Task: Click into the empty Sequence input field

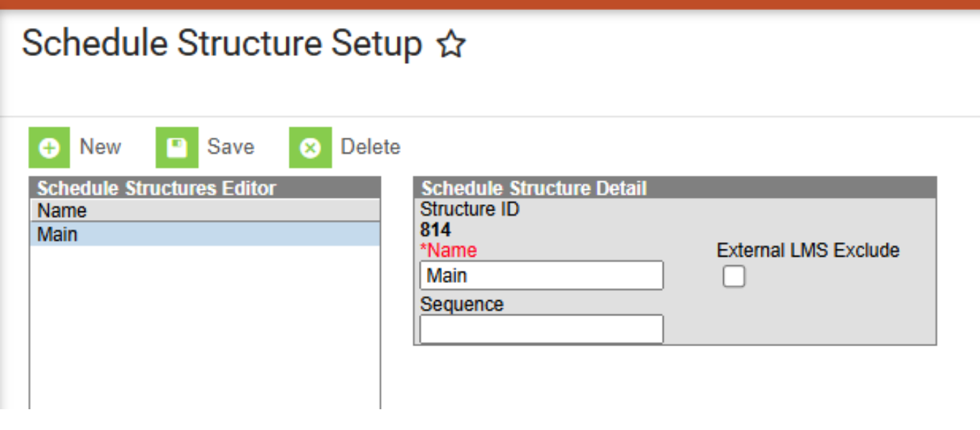Action: coord(542,329)
